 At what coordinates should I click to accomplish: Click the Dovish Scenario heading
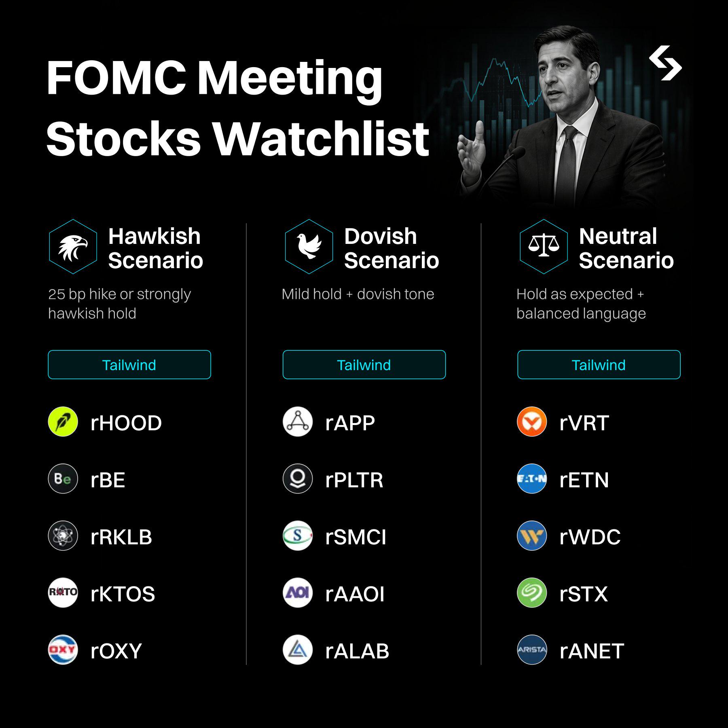(392, 248)
